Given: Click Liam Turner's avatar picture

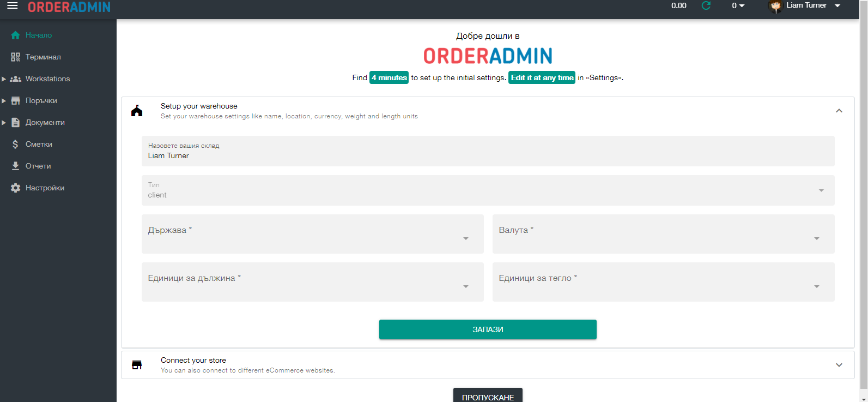Looking at the screenshot, I should pyautogui.click(x=775, y=6).
